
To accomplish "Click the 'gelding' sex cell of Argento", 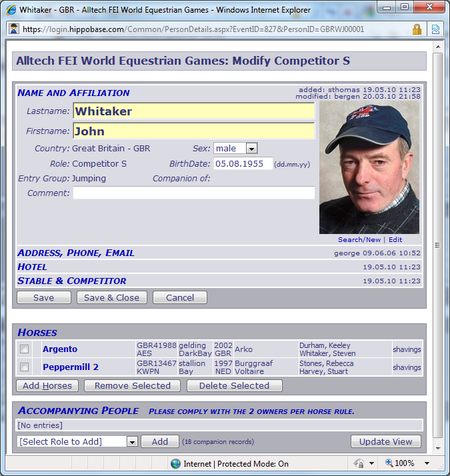I will (x=192, y=345).
